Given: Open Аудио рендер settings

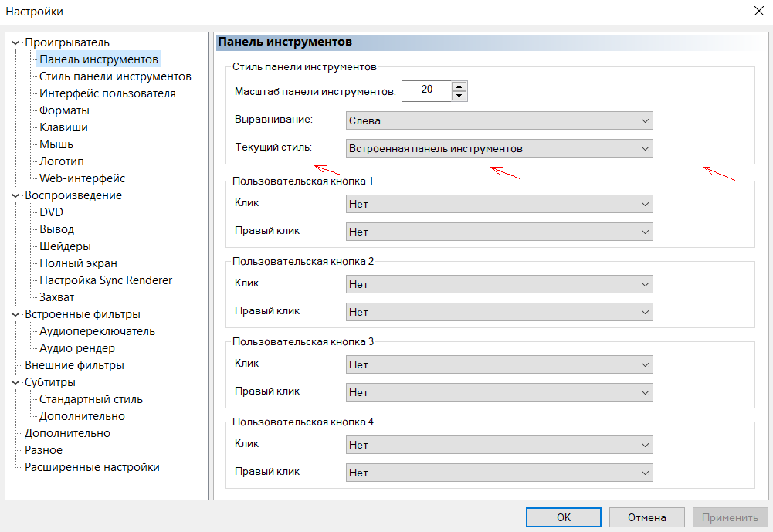Looking at the screenshot, I should (77, 348).
